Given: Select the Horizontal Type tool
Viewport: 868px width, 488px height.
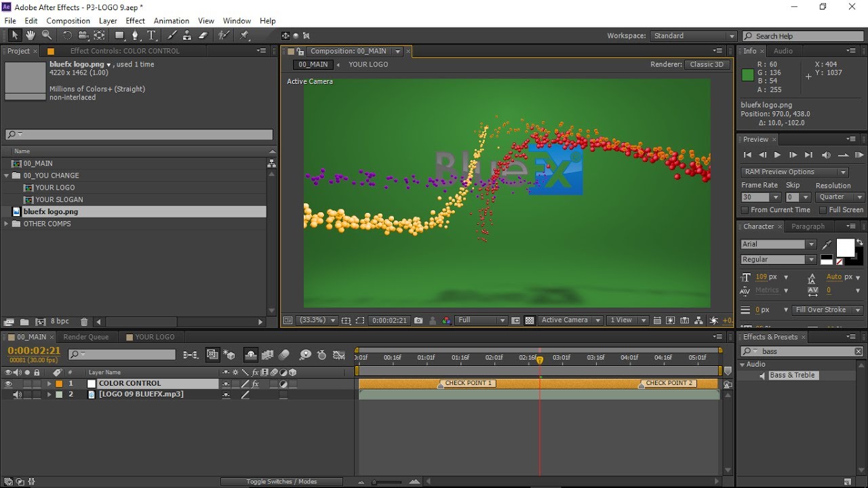Looking at the screenshot, I should click(151, 35).
